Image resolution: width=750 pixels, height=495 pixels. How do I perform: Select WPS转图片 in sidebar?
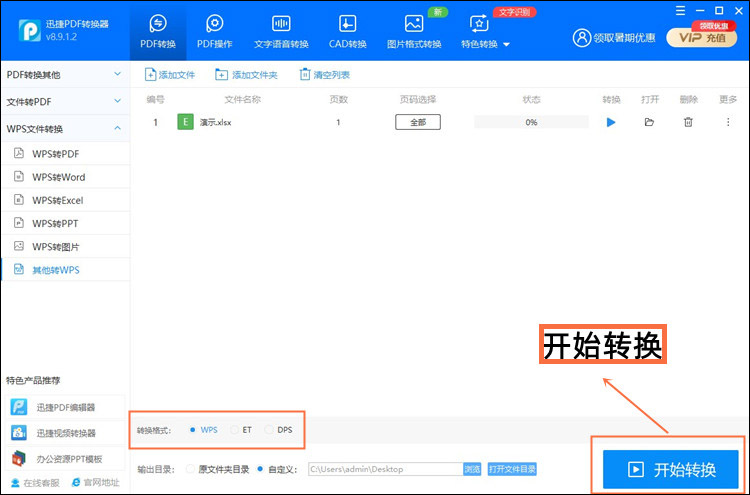pos(58,246)
